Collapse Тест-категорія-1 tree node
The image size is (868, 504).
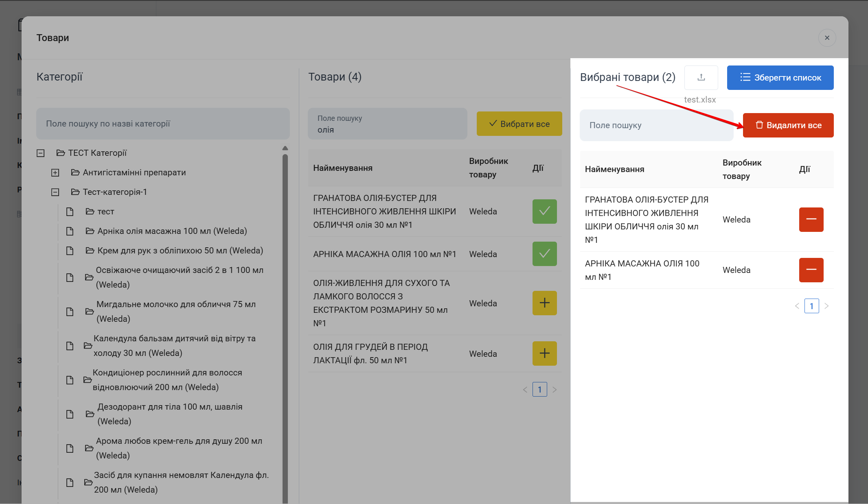[x=55, y=192]
